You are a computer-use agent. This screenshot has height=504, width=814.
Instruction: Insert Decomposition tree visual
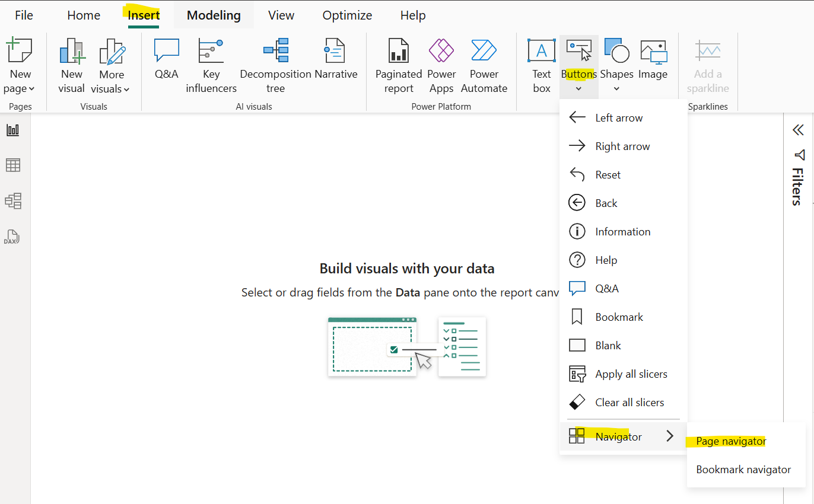click(275, 66)
